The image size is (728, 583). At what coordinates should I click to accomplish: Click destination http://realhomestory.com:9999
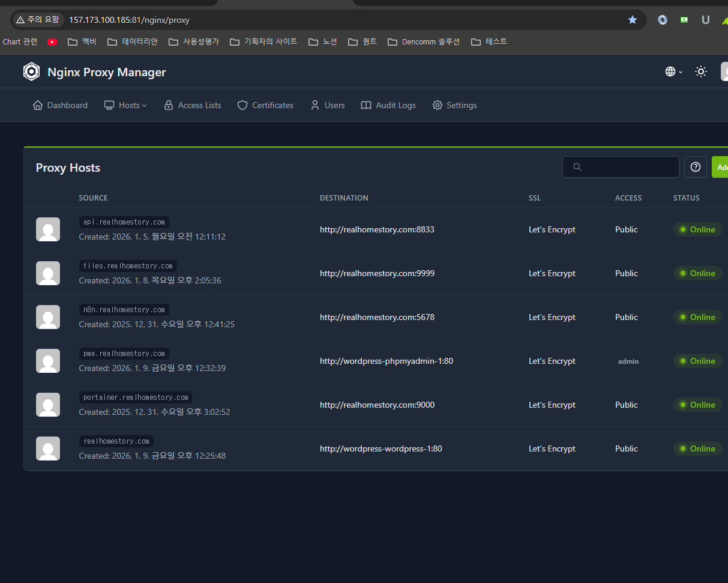point(377,273)
